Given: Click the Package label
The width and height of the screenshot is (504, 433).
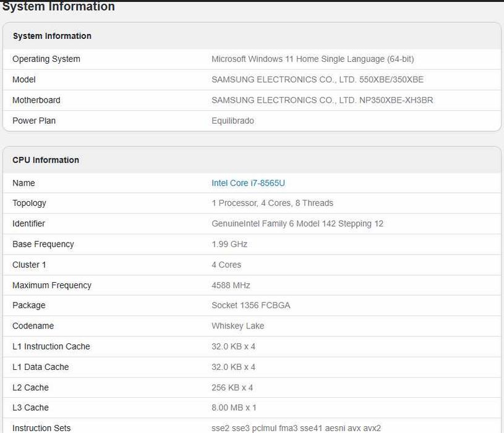Looking at the screenshot, I should [29, 306].
